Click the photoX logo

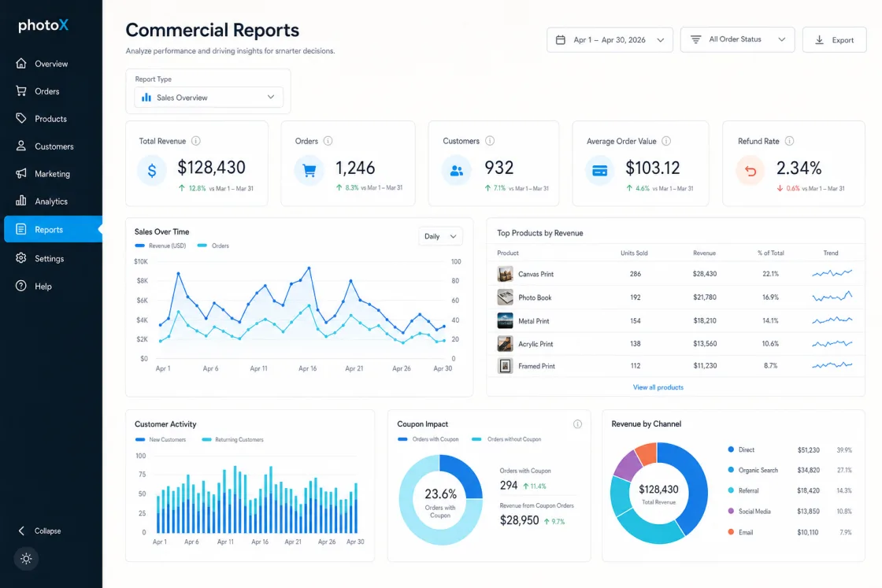pyautogui.click(x=43, y=24)
